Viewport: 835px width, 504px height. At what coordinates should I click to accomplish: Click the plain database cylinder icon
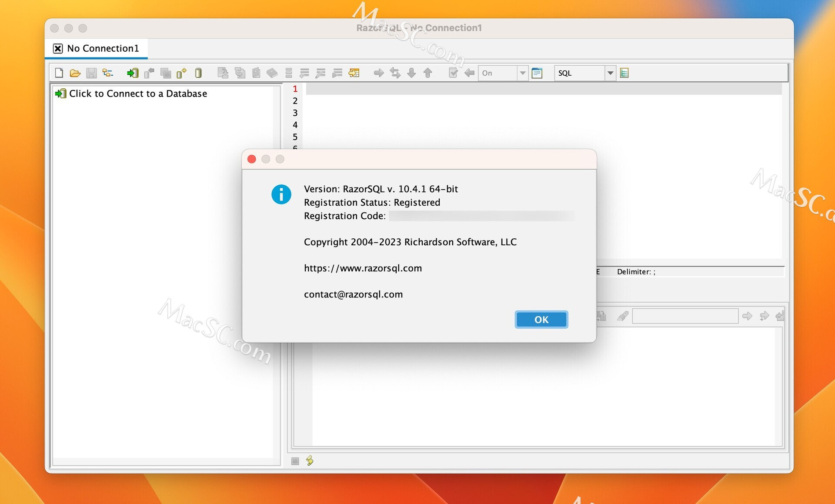(x=198, y=73)
